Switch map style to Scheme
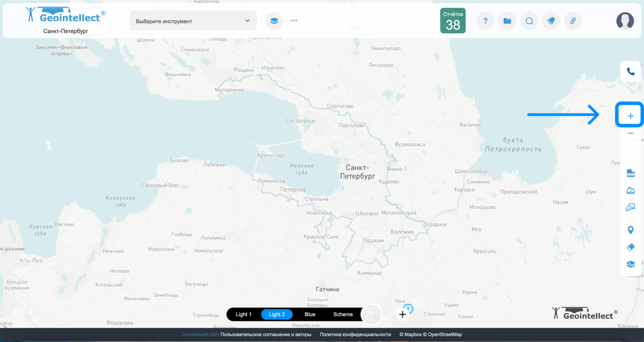This screenshot has height=342, width=644. (343, 314)
